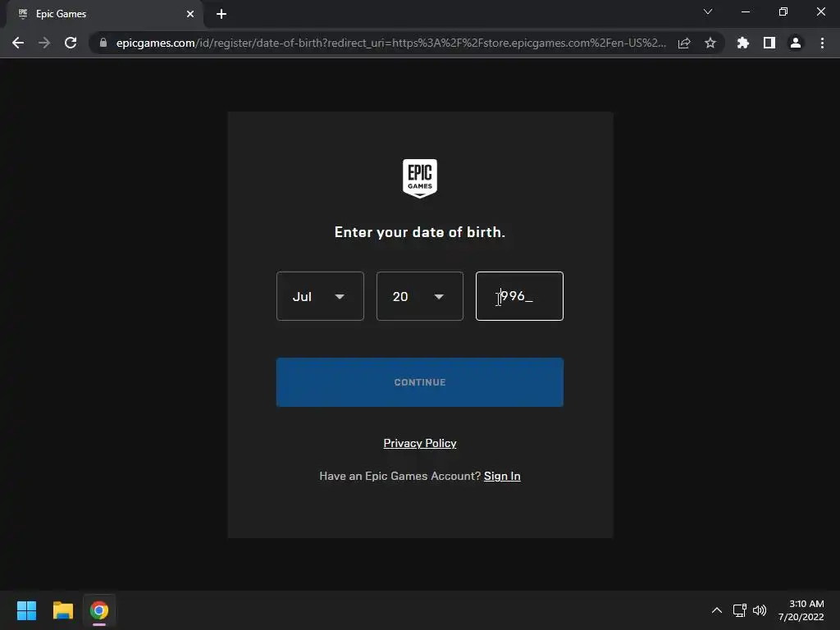Close the Chrome window
The image size is (840, 630).
pyautogui.click(x=820, y=11)
